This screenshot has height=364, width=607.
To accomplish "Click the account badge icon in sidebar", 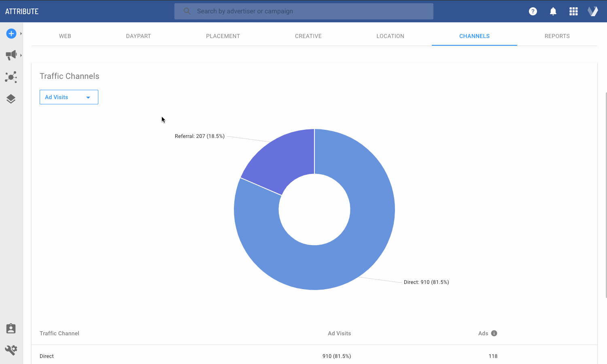I will click(x=11, y=328).
